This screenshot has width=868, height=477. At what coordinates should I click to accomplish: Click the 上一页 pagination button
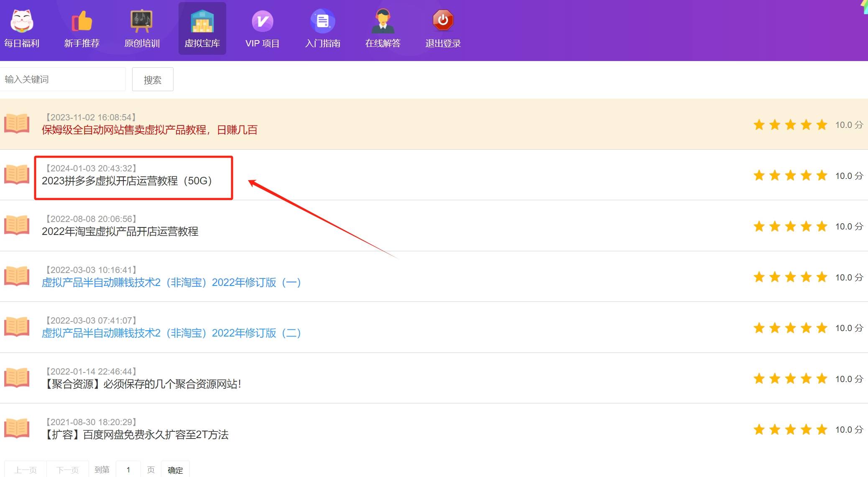click(26, 470)
